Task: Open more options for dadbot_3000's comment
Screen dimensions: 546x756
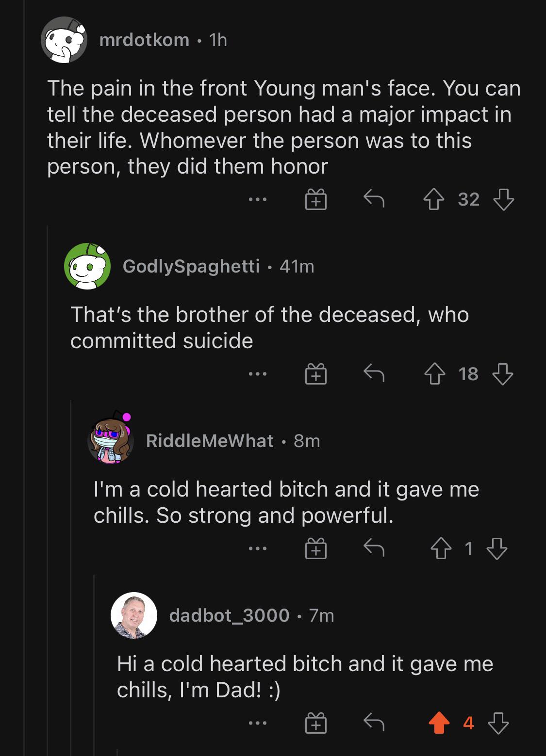Action: click(257, 724)
